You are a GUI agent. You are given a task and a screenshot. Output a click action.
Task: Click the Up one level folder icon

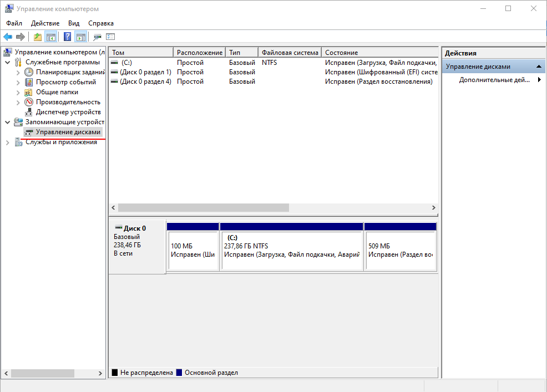[37, 37]
